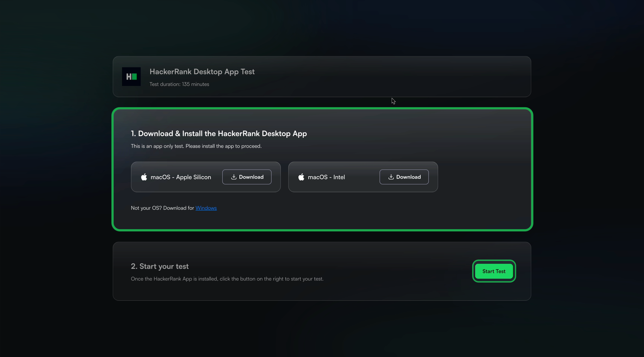The image size is (644, 357).
Task: Click the macOS - Apple Silicon label
Action: pyautogui.click(x=181, y=177)
